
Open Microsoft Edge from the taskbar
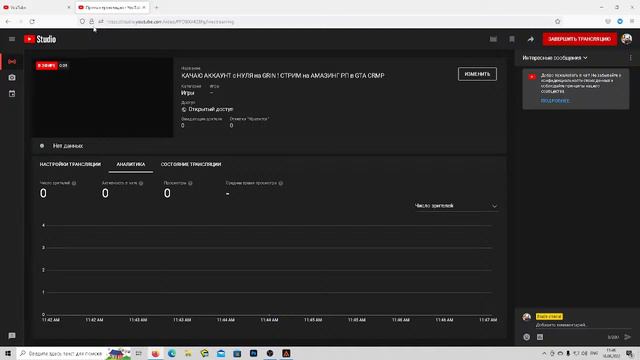171,353
